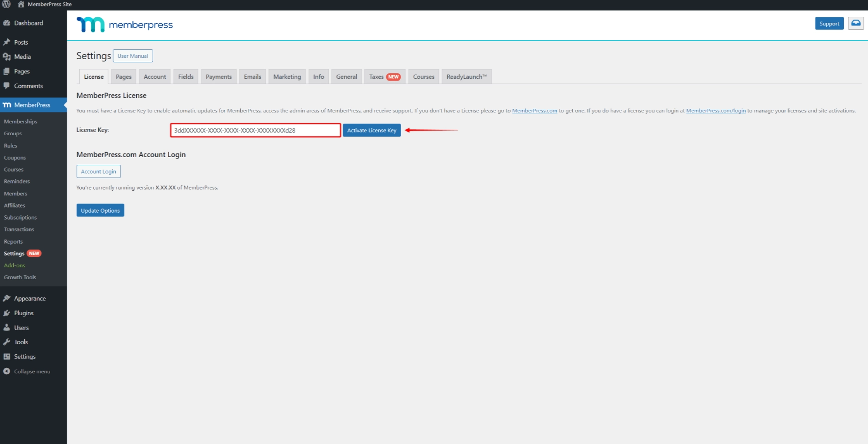
Task: Open the User Manual link
Action: pos(133,56)
